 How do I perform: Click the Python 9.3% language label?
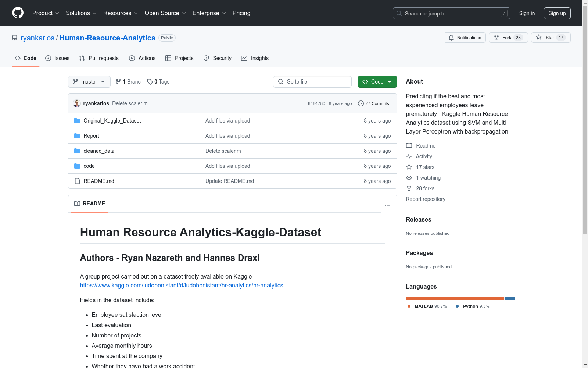tap(473, 306)
